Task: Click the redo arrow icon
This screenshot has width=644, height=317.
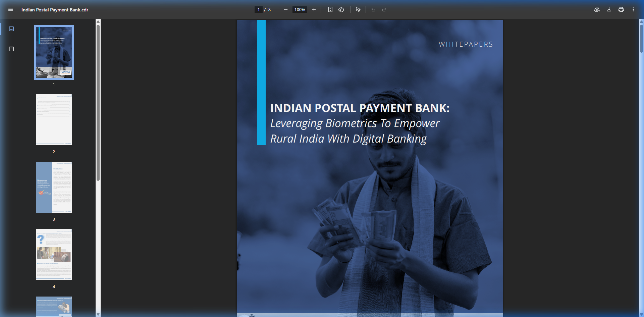Action: tap(384, 9)
